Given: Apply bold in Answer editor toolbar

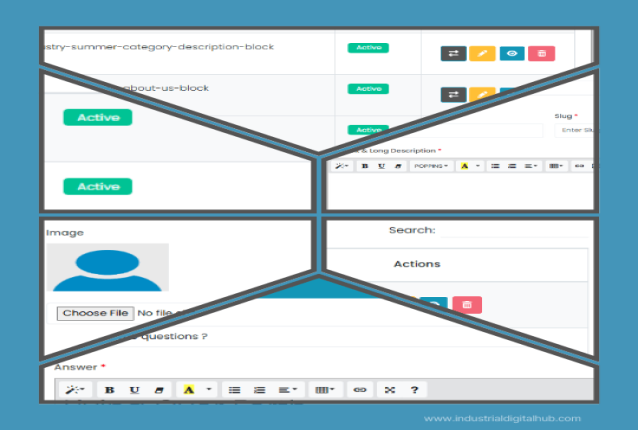Looking at the screenshot, I should pyautogui.click(x=109, y=390).
